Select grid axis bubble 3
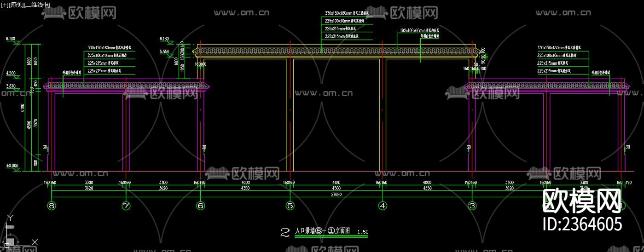This screenshot has width=644, height=252. pos(472,206)
